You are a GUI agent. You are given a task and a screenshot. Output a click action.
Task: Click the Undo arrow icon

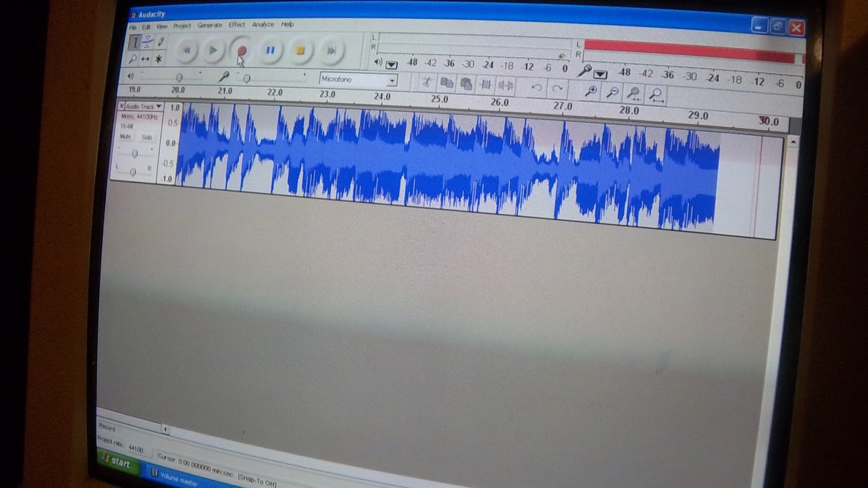coord(537,87)
